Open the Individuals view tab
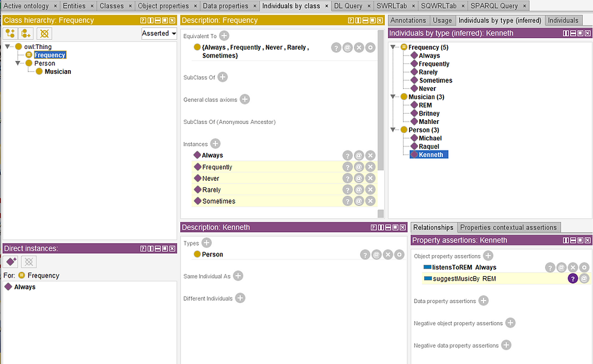This screenshot has width=593, height=364. 563,21
